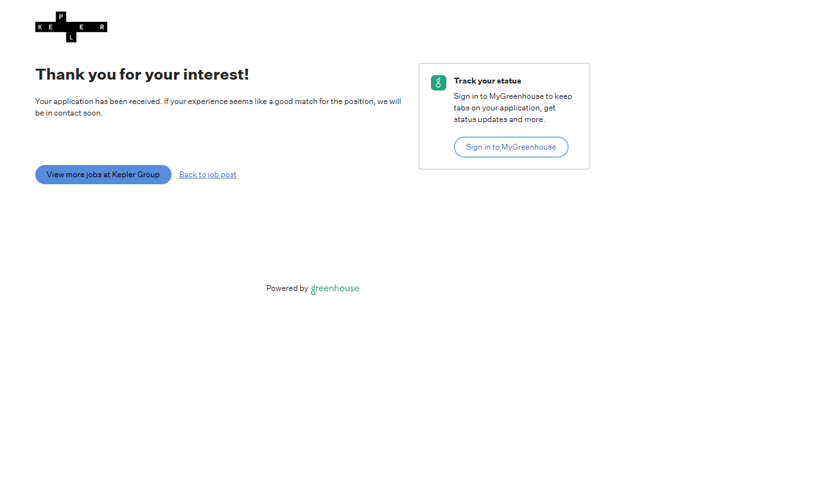Click the MyGreenhouse sign-in description text
This screenshot has width=833, height=504.
pos(513,108)
